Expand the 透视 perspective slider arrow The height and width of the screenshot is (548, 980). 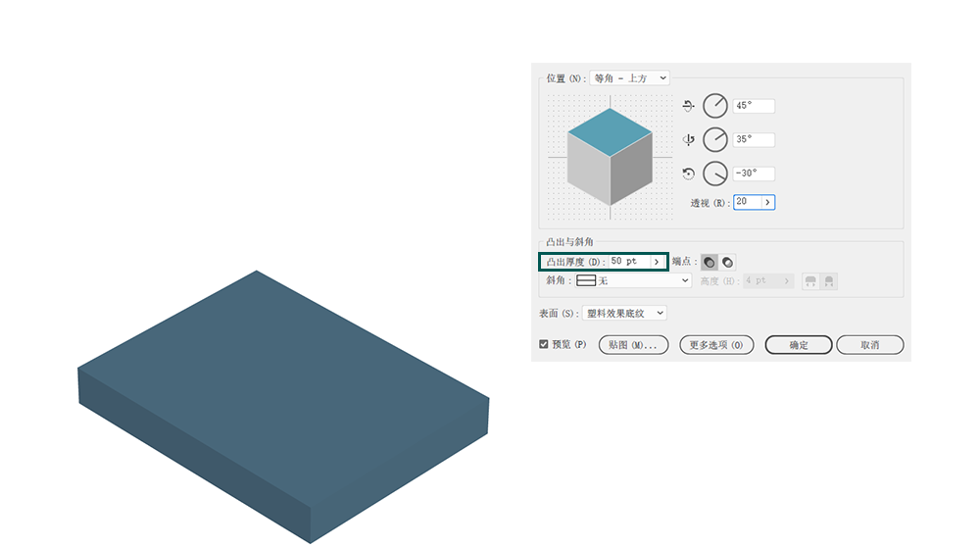pos(768,202)
